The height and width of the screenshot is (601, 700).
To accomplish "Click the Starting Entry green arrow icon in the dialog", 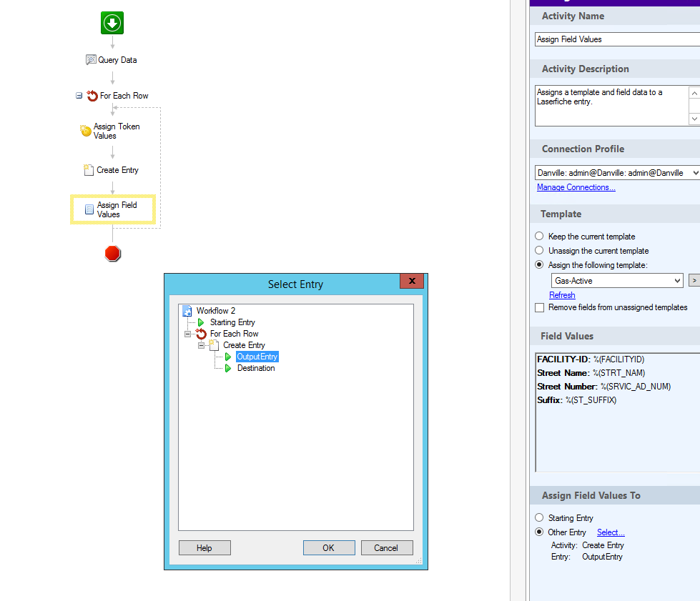I will 201,322.
